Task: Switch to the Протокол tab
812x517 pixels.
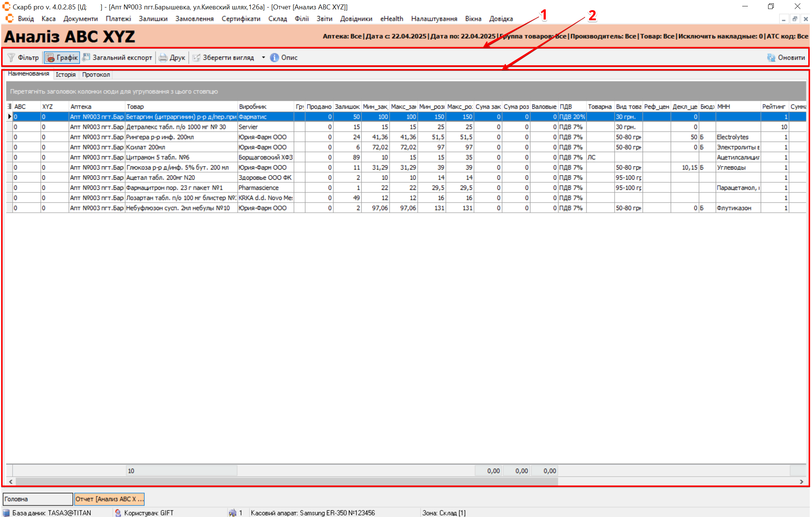Action: tap(96, 74)
